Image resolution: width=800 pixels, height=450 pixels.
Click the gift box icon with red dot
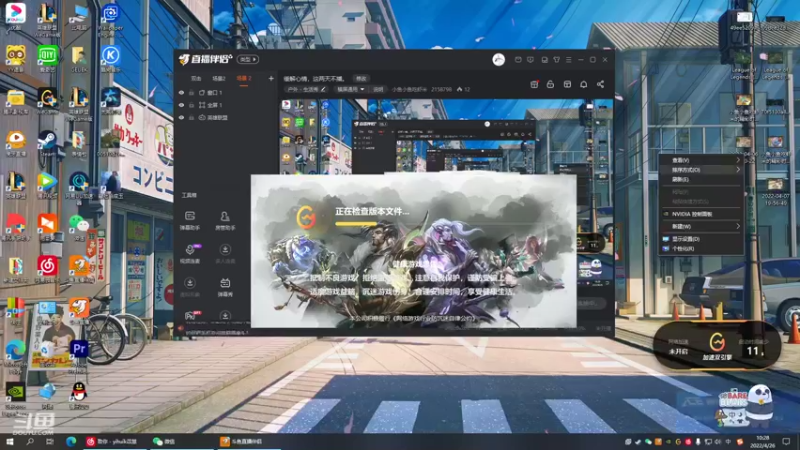[534, 84]
